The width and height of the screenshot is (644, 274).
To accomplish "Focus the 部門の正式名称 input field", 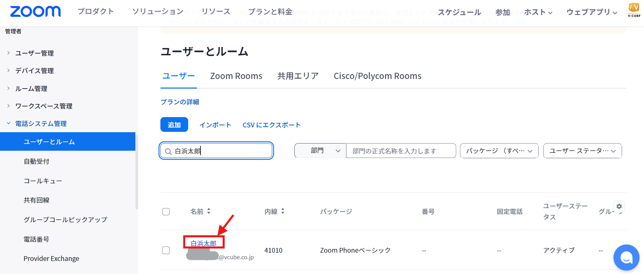I will click(401, 151).
